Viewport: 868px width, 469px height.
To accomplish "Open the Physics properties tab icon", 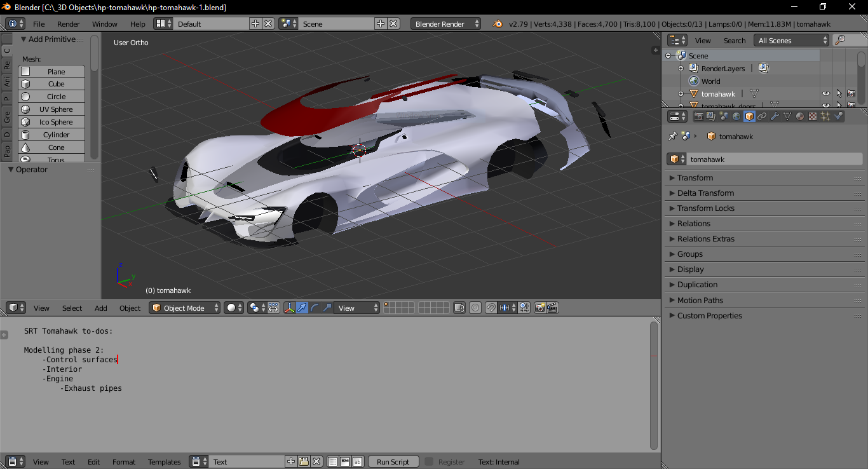I will (x=838, y=116).
